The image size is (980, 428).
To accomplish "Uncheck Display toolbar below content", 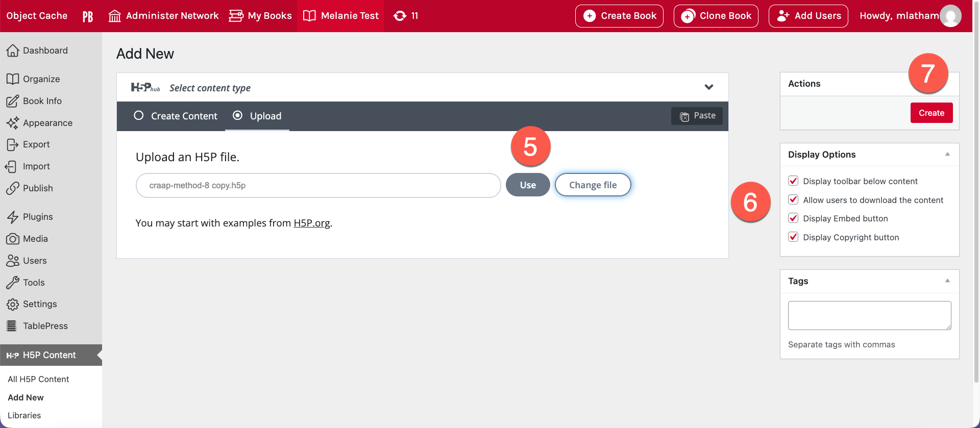I will click(x=793, y=181).
